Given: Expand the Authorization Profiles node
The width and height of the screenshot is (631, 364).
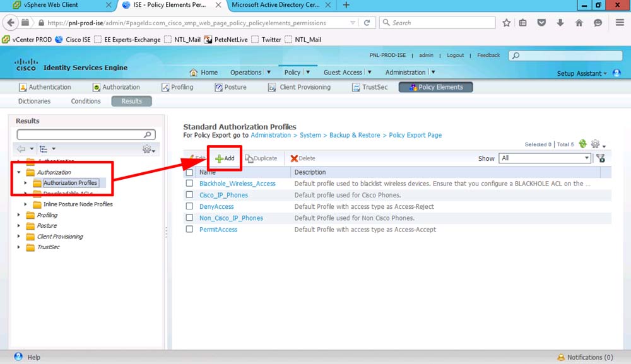Looking at the screenshot, I should pos(26,183).
